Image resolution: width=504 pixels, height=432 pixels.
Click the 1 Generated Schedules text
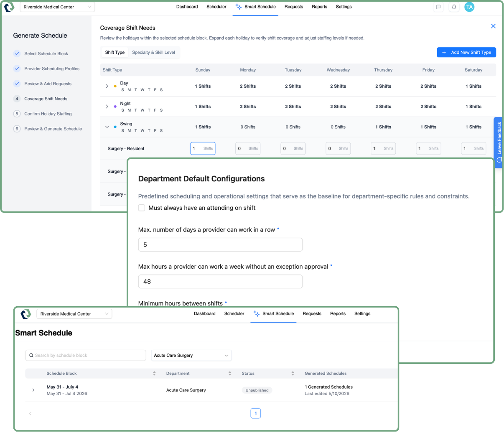coord(328,387)
